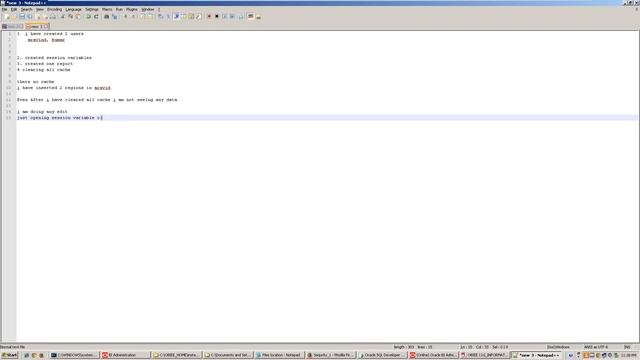
Task: Open the Macro menu
Action: point(107,9)
